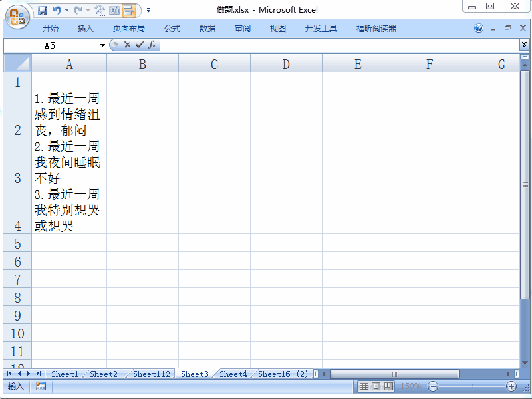
Task: Click the hammer-and-wrench tools icon
Action: [x=100, y=11]
